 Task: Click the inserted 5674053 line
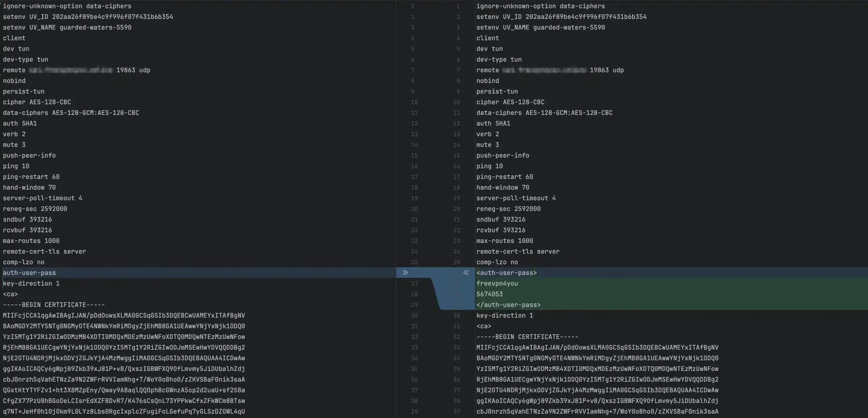click(x=490, y=294)
